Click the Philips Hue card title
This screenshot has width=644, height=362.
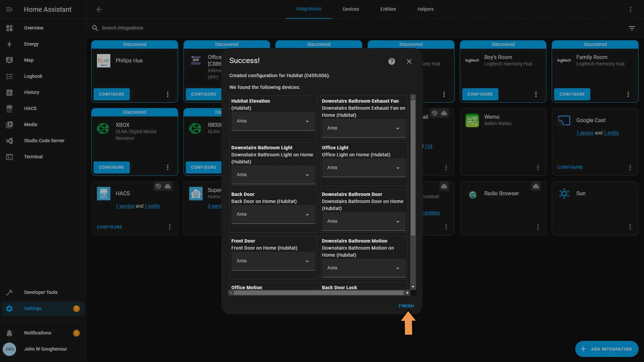coord(129,61)
